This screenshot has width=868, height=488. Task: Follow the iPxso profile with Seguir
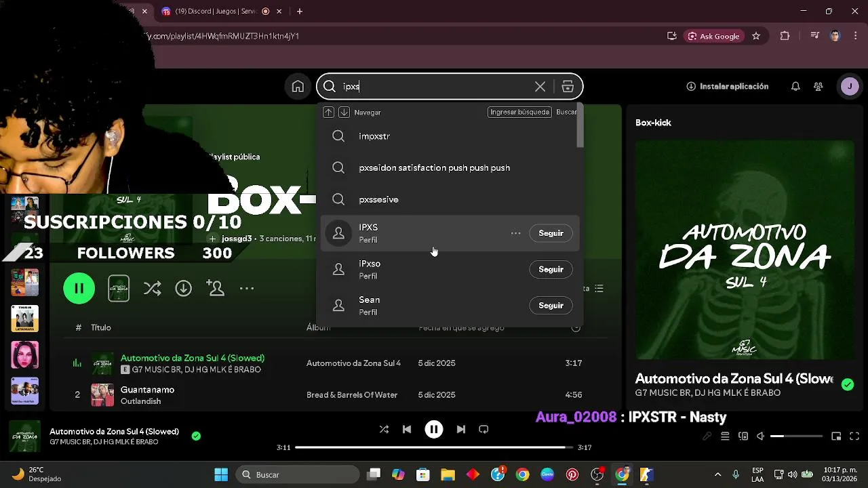pos(551,269)
